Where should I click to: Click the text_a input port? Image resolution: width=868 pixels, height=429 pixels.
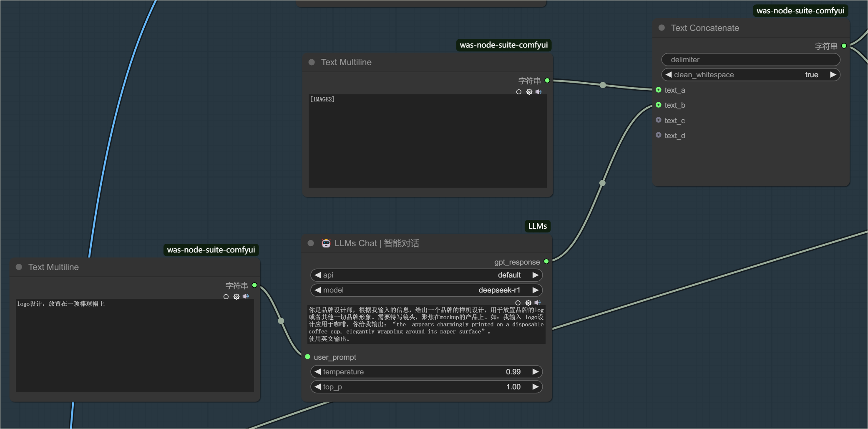pos(659,90)
